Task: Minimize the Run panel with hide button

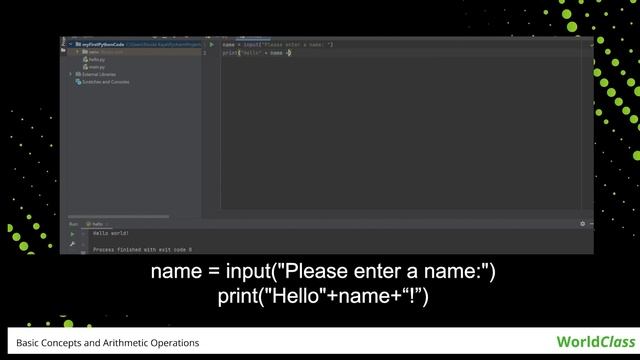Action: pyautogui.click(x=591, y=224)
